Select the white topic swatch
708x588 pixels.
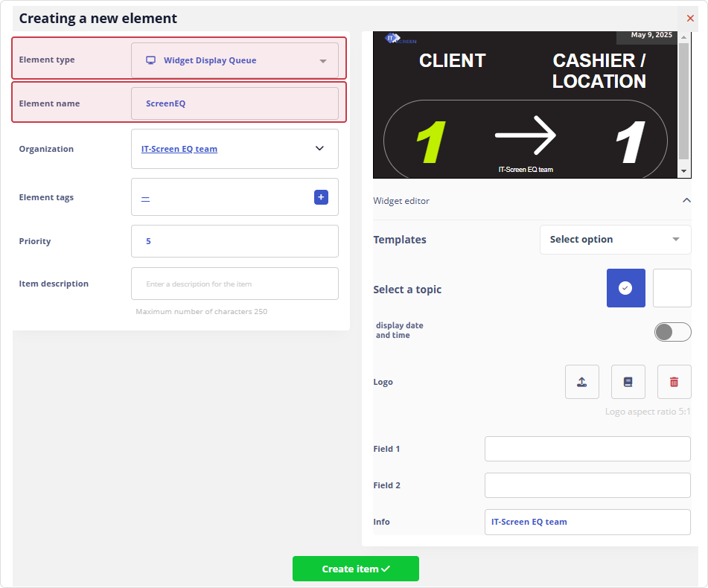[x=672, y=288]
